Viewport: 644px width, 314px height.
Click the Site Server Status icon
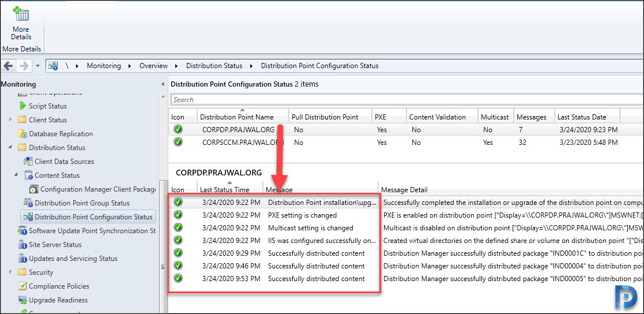(22, 245)
